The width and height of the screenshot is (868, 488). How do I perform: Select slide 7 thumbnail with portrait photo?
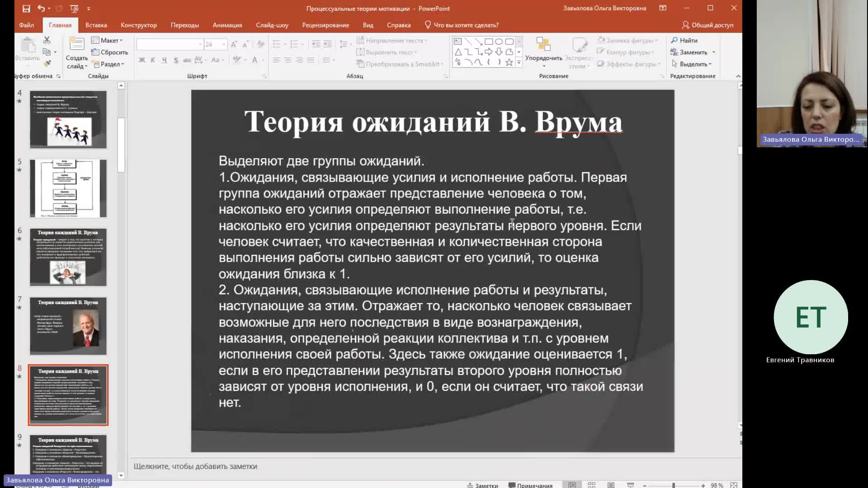(x=68, y=326)
